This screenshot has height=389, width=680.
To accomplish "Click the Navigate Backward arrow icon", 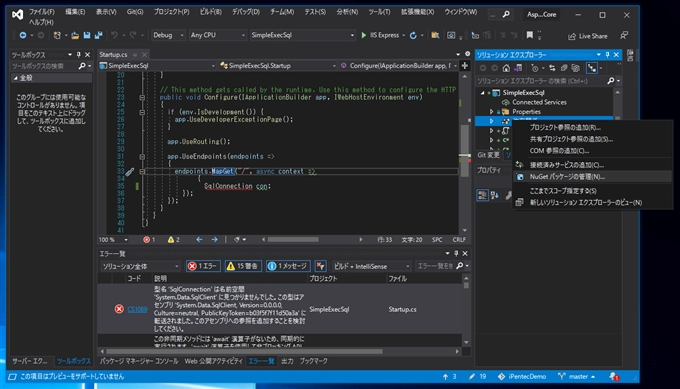I will click(23, 35).
